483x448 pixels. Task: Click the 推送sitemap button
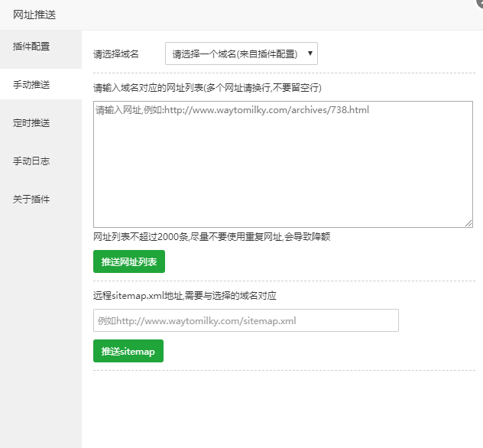pyautogui.click(x=128, y=351)
